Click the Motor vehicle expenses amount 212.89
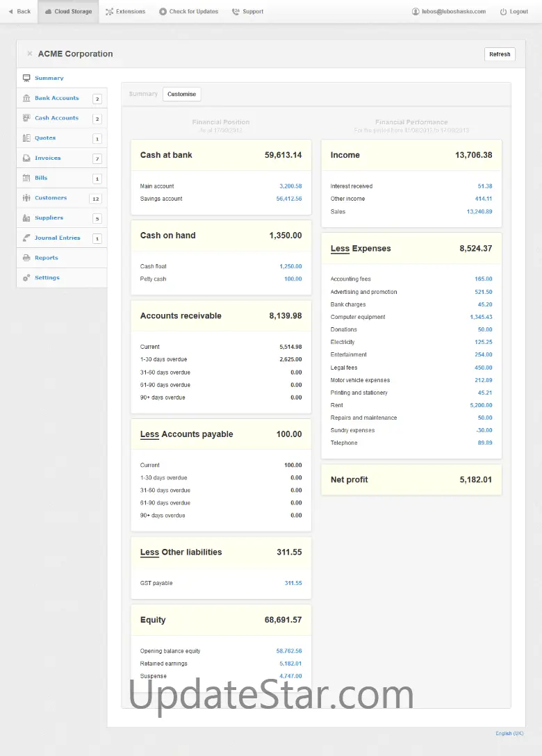Viewport: 542px width, 756px height. pyautogui.click(x=484, y=380)
